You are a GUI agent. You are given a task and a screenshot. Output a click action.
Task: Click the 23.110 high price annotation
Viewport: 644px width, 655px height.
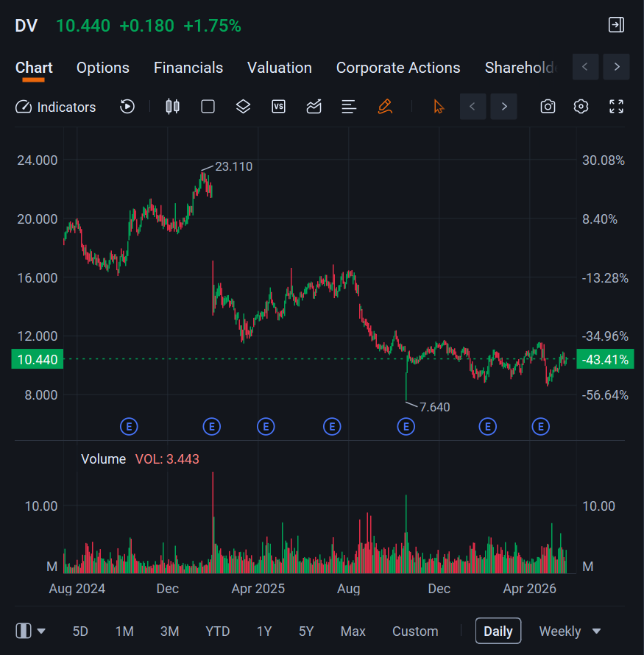tap(233, 166)
